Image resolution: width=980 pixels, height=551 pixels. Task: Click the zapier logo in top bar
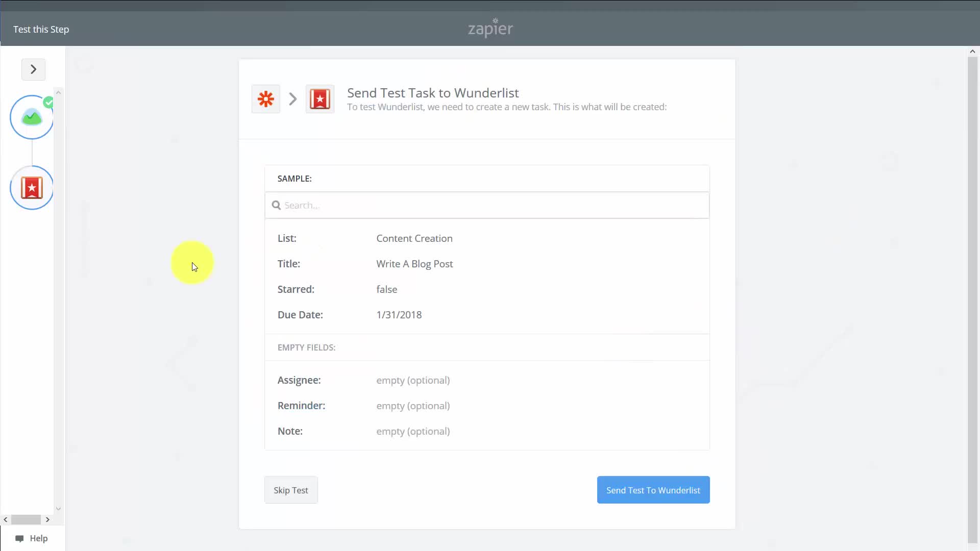click(491, 28)
